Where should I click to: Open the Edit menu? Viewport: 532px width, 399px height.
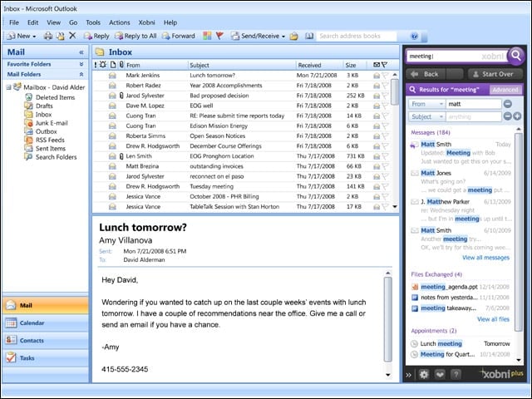tap(33, 22)
